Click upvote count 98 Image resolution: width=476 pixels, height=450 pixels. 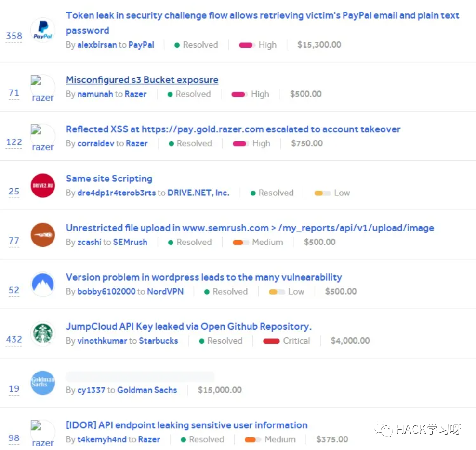(x=14, y=438)
